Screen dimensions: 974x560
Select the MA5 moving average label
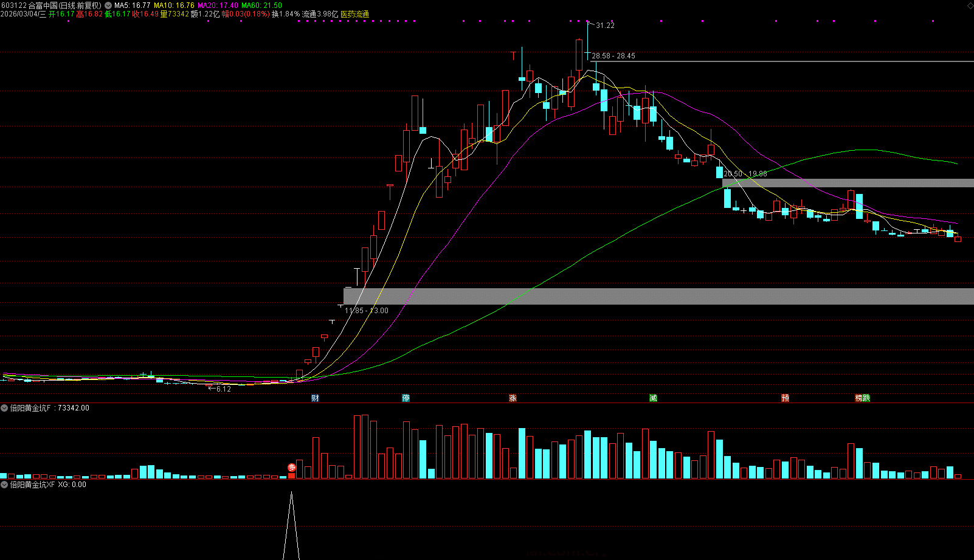coord(132,5)
